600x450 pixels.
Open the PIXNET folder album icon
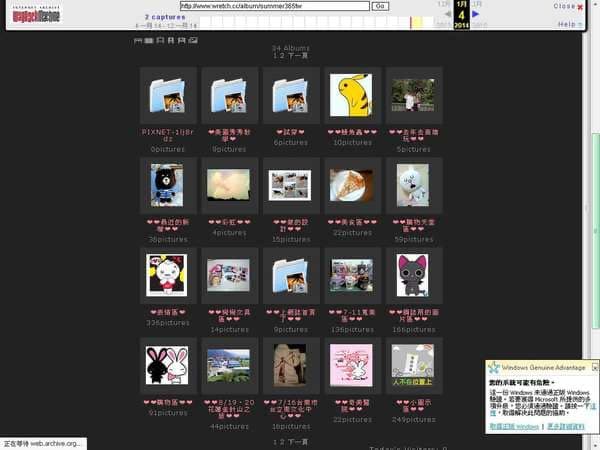coord(168,95)
